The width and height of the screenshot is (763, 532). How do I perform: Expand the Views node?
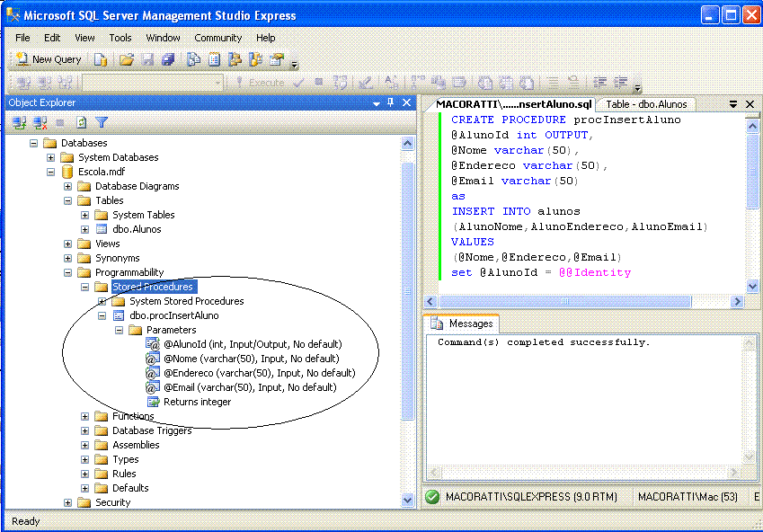point(67,244)
